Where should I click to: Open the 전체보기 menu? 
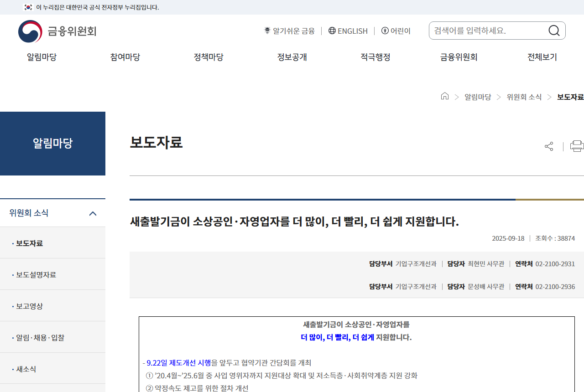click(542, 57)
